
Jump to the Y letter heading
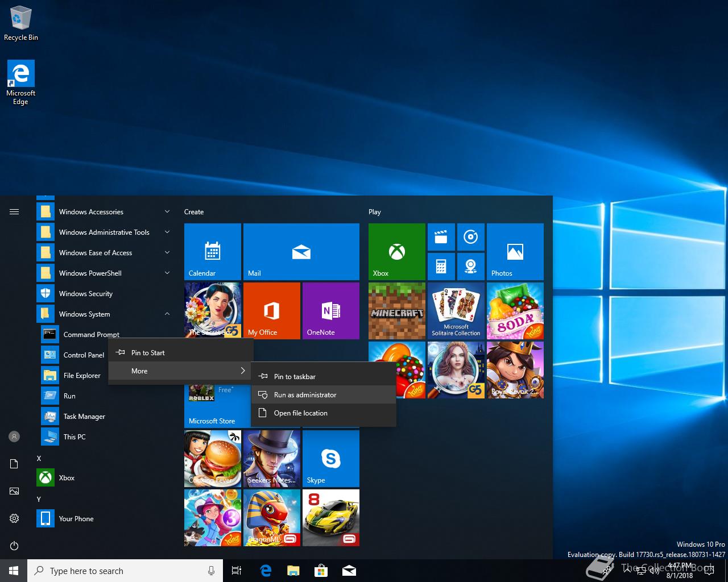tap(39, 499)
